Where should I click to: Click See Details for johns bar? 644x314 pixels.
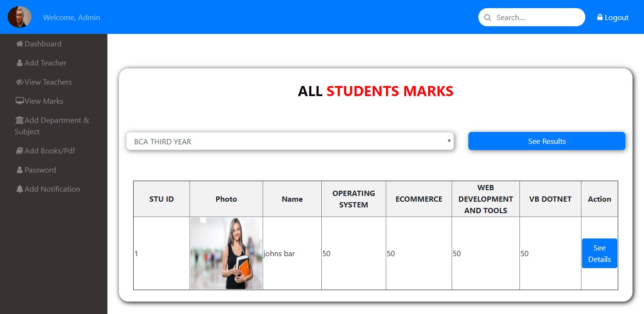click(599, 253)
